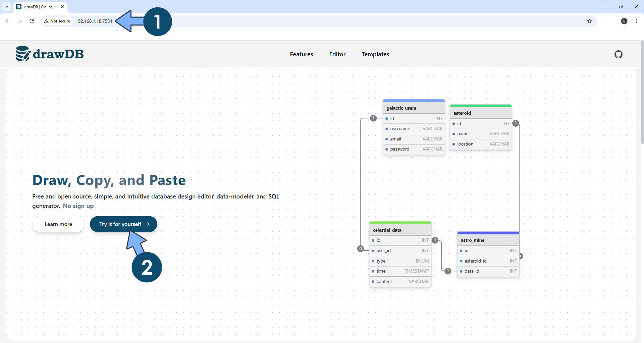
Task: Click the user_id field in celestial_data
Action: click(x=400, y=250)
